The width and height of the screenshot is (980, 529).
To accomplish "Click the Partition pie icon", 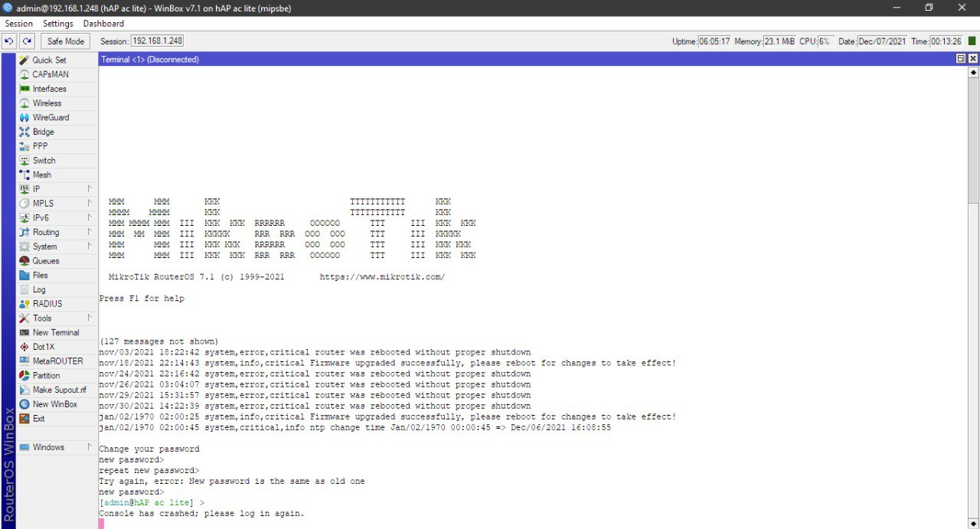I will point(24,376).
